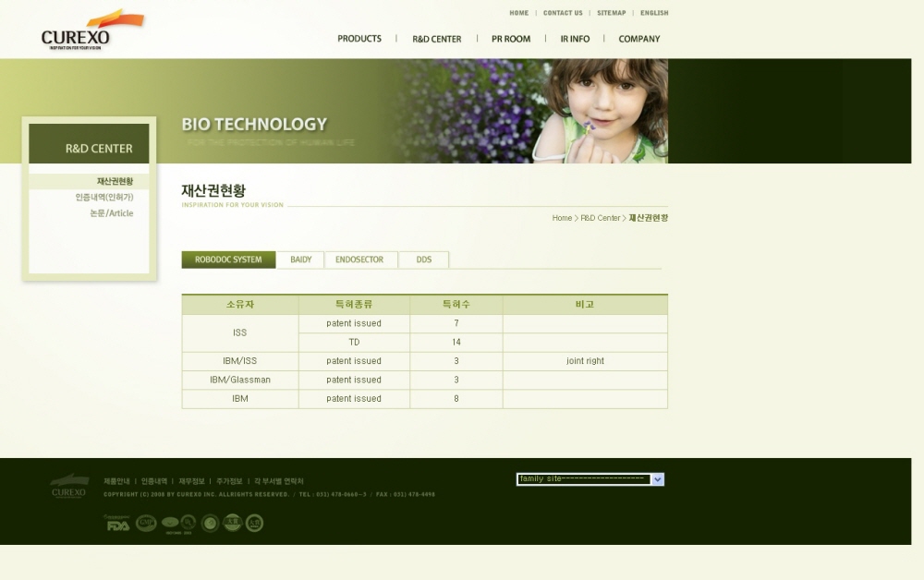Select the ROBODOC SYSTEM tab

coord(228,260)
